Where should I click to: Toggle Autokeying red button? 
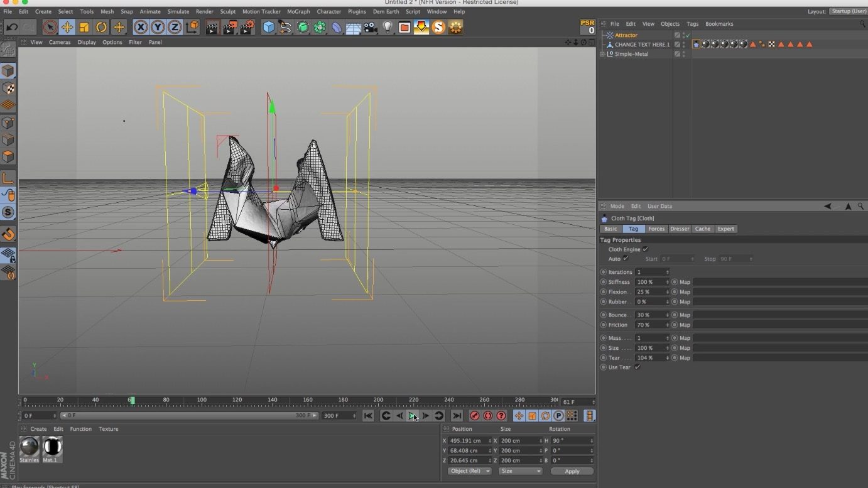488,416
